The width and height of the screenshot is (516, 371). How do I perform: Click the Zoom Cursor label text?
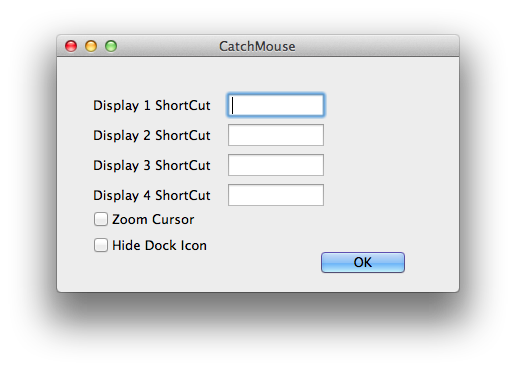tap(153, 220)
